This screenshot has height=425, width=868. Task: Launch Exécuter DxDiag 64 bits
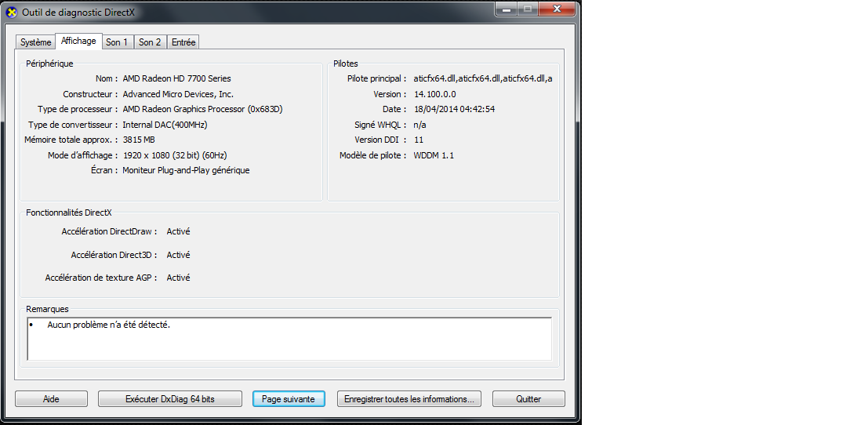click(170, 399)
